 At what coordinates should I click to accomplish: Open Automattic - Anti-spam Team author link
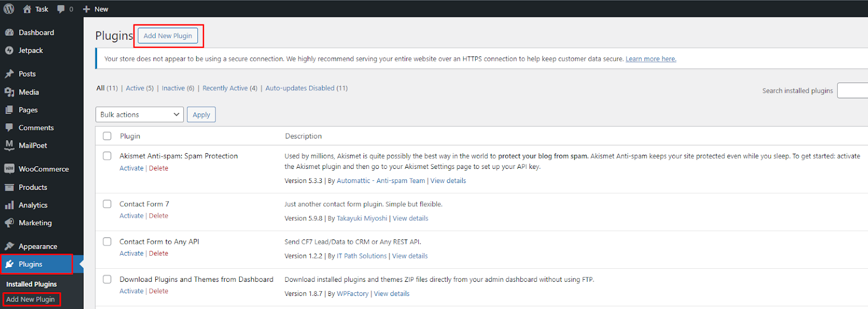[381, 181]
